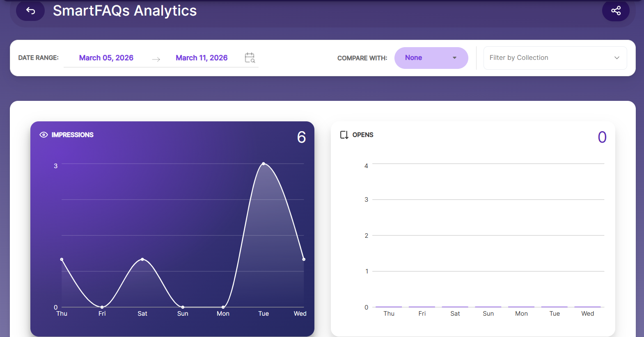Click the y-axis value 3 on Impressions chart
The image size is (644, 337).
(x=56, y=166)
